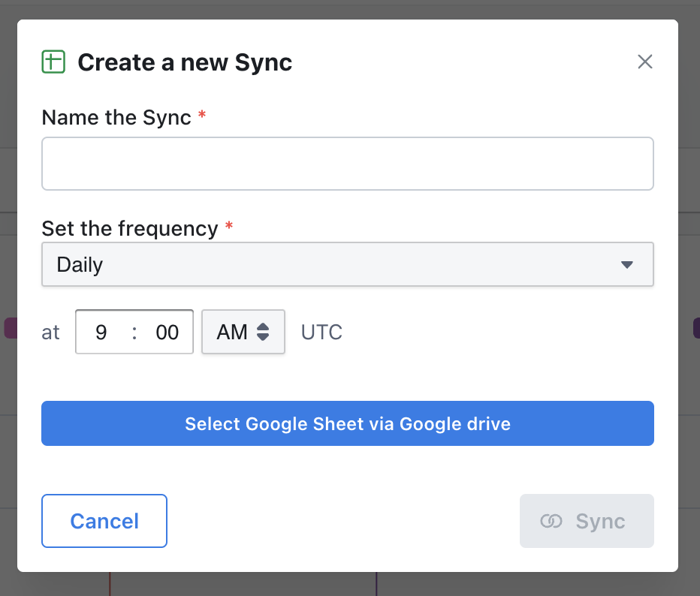Click the minutes value 00
700x596 pixels.
(x=167, y=333)
